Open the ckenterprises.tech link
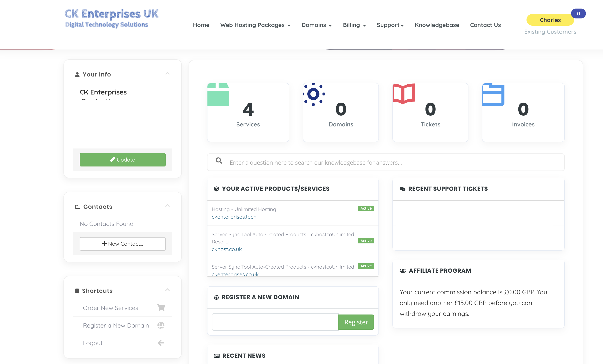The width and height of the screenshot is (603, 364). 234,217
